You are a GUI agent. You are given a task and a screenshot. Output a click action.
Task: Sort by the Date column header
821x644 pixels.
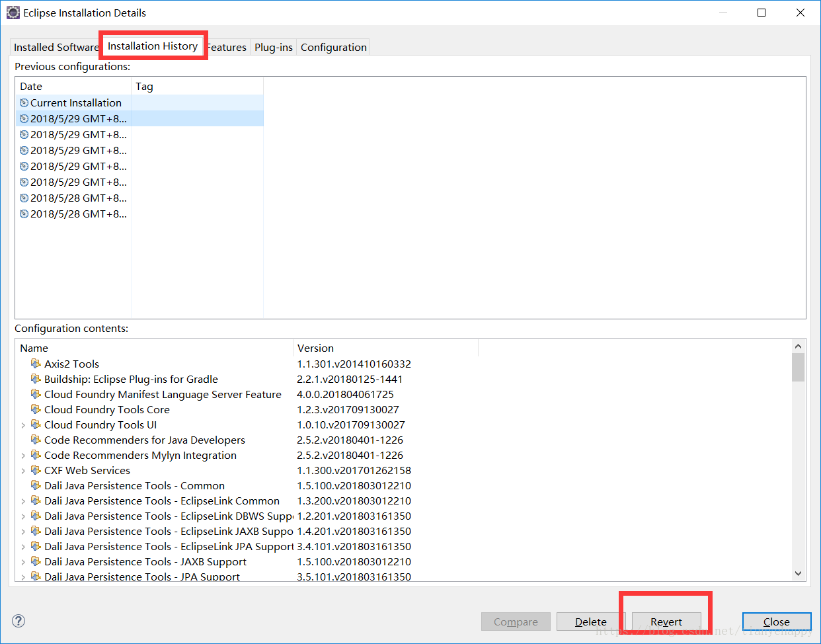point(73,86)
